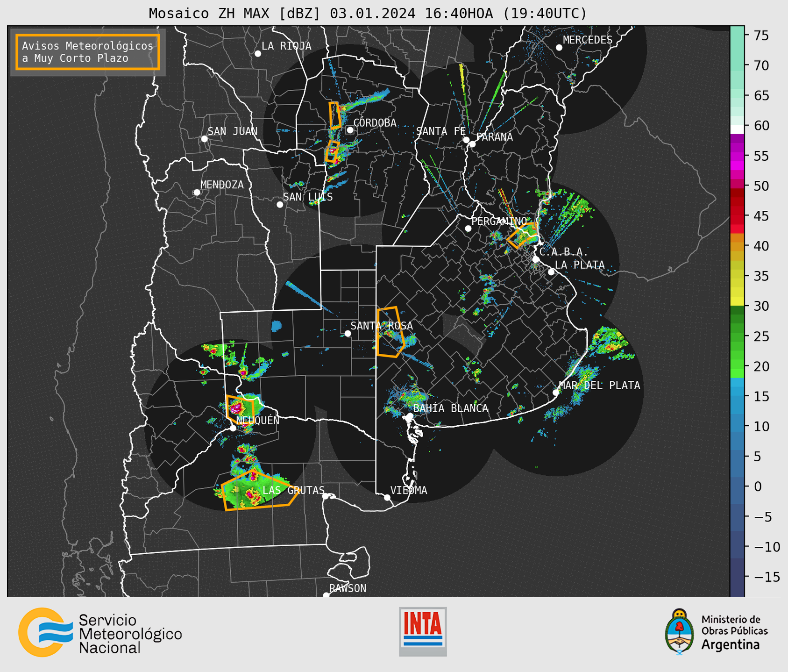Click the SAN LUIS city label

pyautogui.click(x=308, y=197)
